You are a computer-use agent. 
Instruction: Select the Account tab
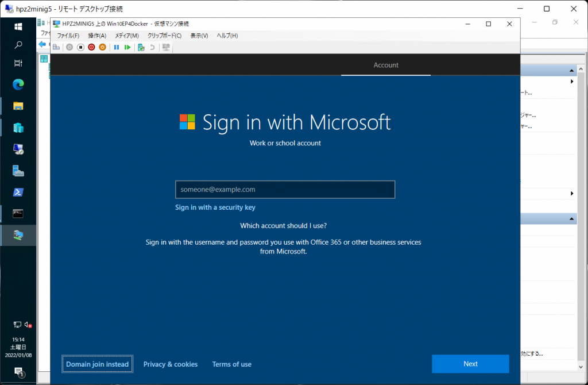point(386,65)
